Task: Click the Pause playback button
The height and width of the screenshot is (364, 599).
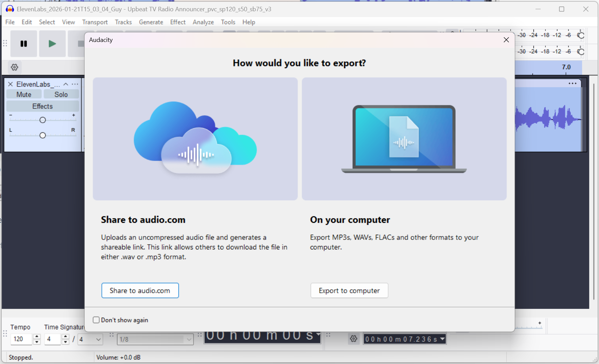Action: [x=24, y=44]
